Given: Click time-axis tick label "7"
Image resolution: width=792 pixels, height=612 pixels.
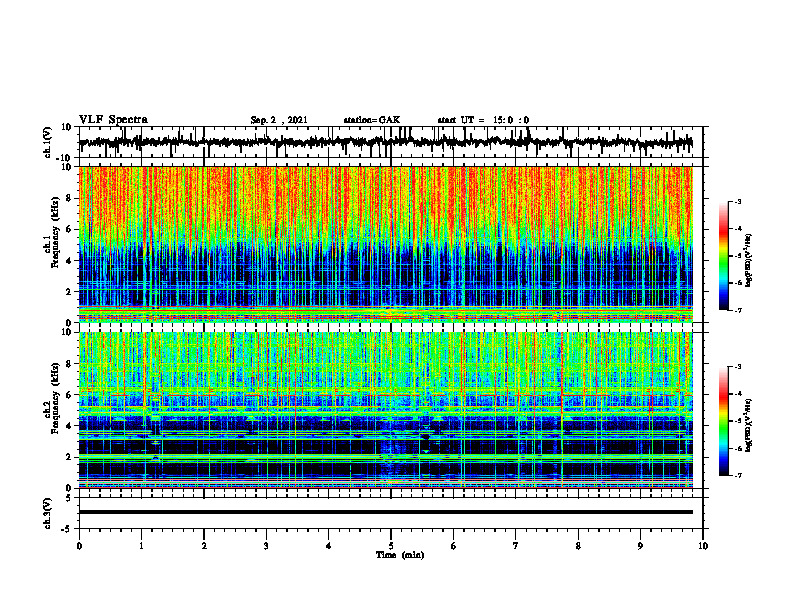Looking at the screenshot, I should [516, 546].
